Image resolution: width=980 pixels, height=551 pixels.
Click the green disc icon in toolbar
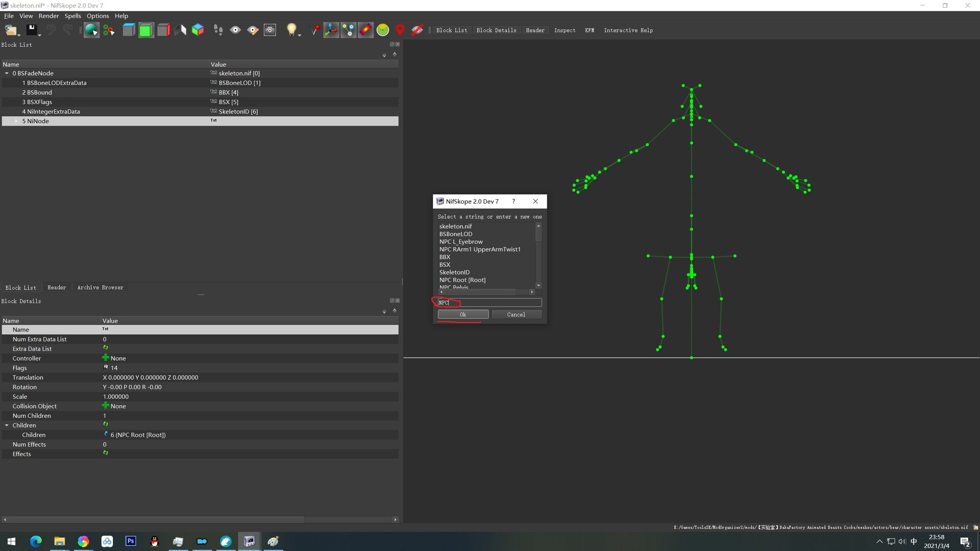click(383, 30)
